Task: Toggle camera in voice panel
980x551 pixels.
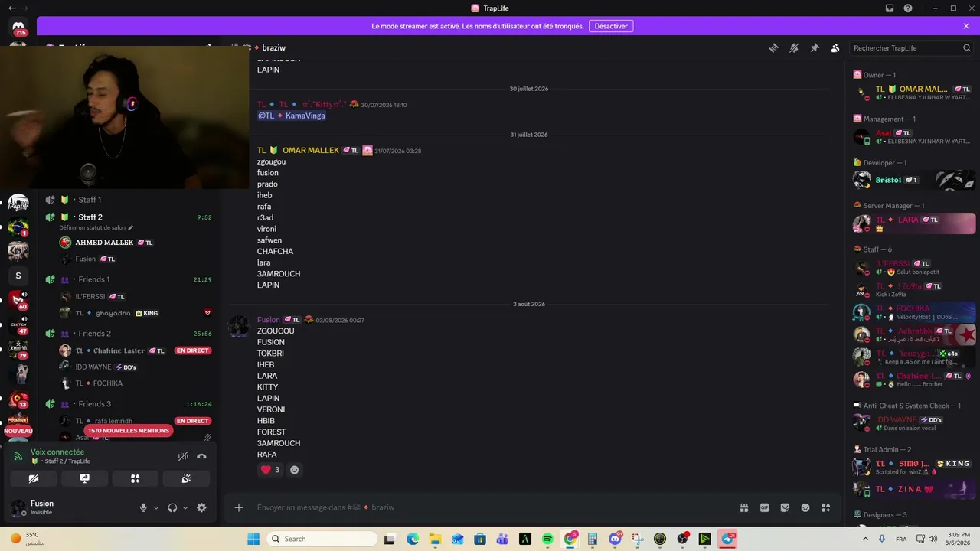Action: point(34,478)
